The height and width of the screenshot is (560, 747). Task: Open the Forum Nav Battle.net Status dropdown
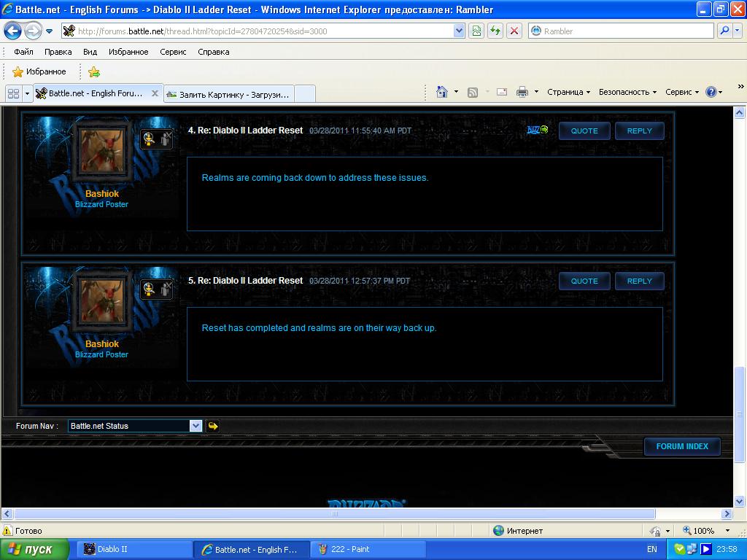pos(135,426)
